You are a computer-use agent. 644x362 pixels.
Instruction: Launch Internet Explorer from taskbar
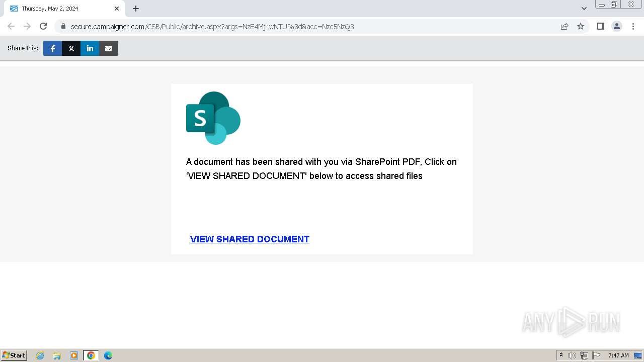40,355
